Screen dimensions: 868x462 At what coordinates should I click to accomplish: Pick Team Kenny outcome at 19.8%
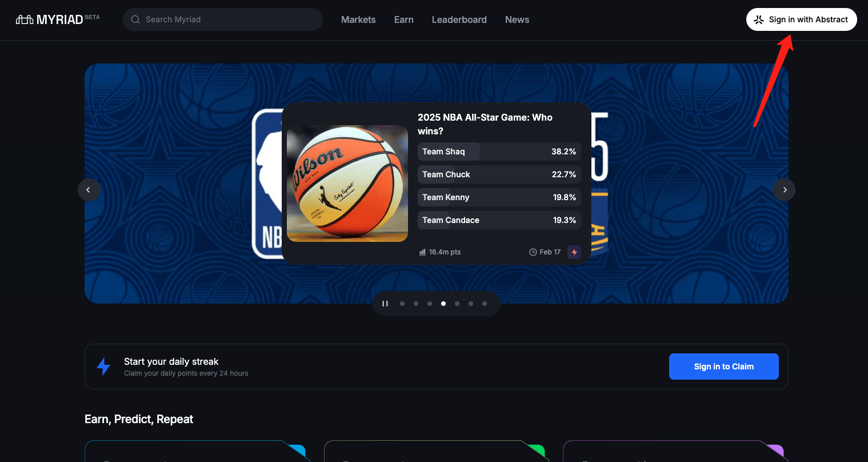tap(499, 197)
